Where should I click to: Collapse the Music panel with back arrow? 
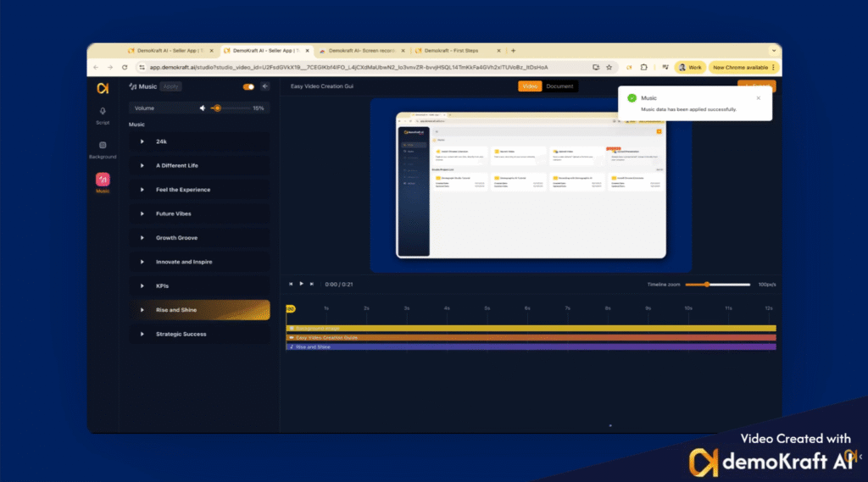click(264, 86)
